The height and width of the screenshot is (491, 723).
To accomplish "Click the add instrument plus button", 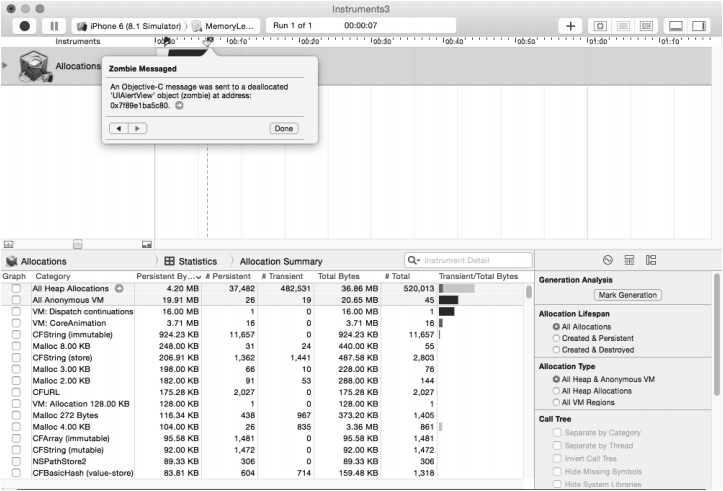I will pos(570,25).
